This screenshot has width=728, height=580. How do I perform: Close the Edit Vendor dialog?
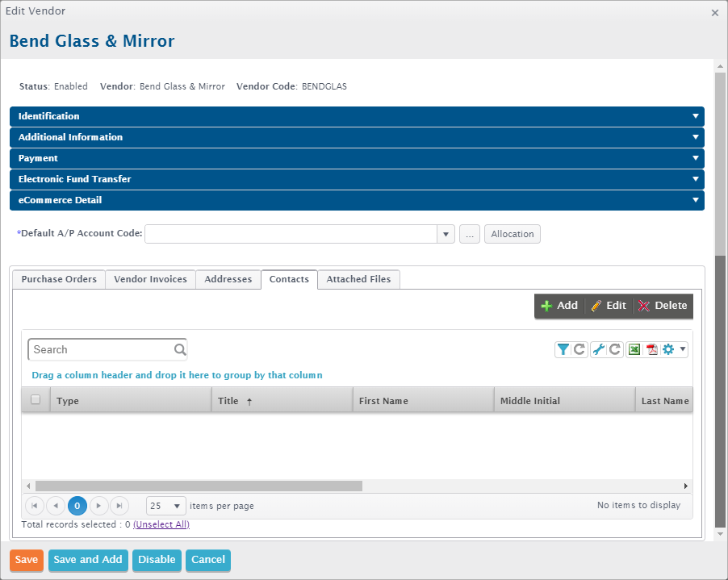[x=715, y=13]
